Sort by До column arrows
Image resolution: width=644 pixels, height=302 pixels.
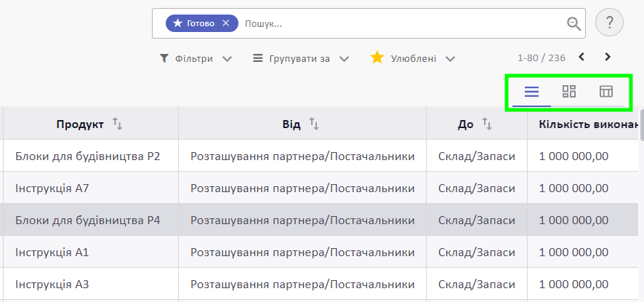tap(487, 124)
